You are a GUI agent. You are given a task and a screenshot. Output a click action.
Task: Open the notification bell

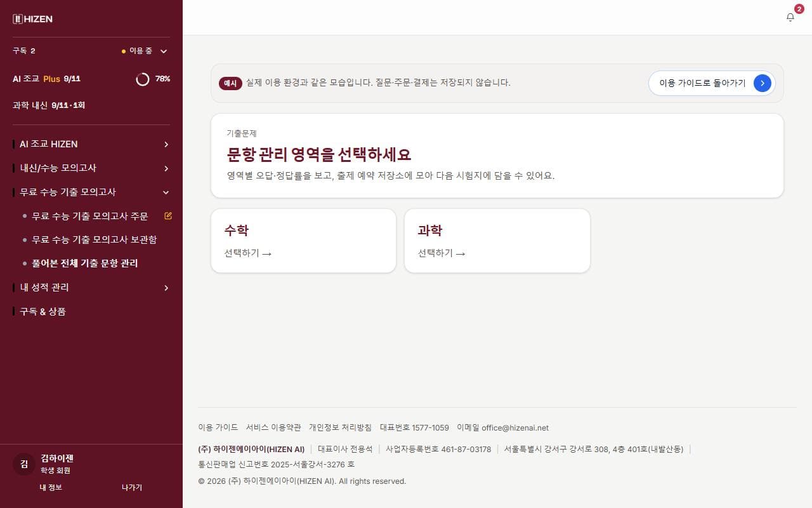click(790, 17)
